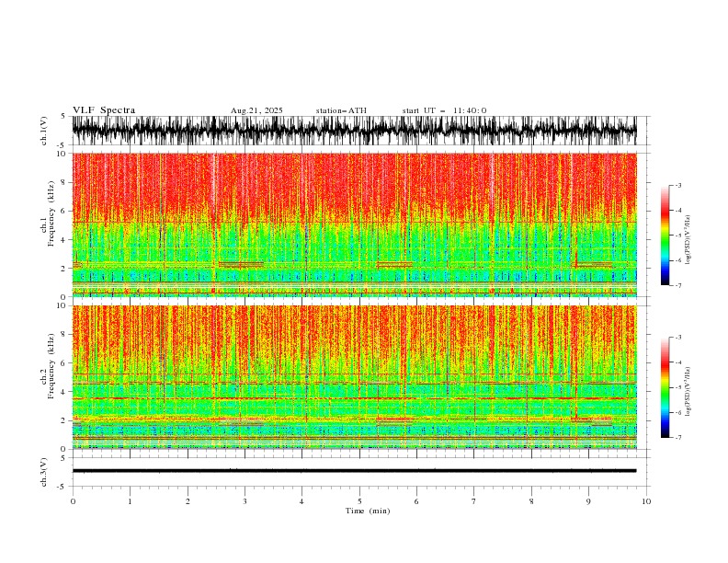Image resolution: width=728 pixels, height=563 pixels.
Task: Click time axis tick label '0'
Action: (x=73, y=501)
